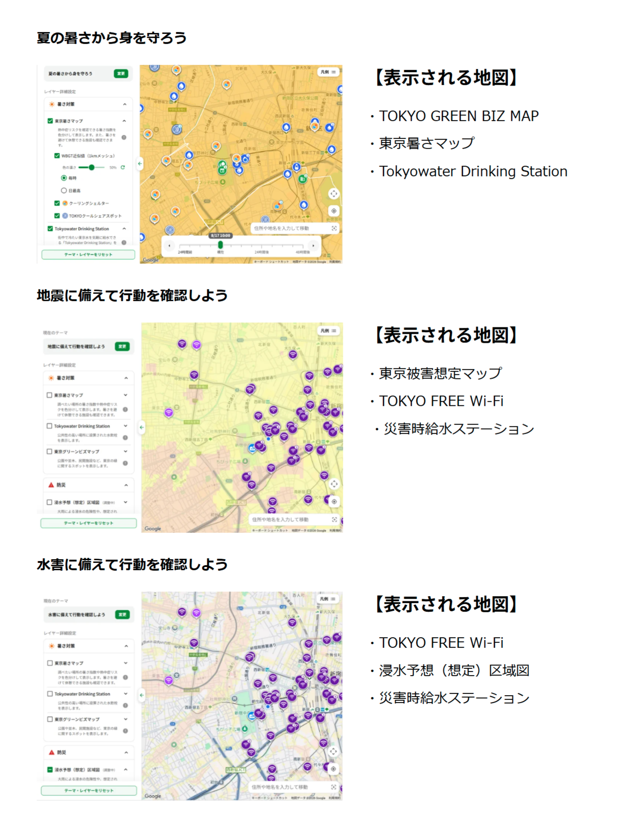Select the 日最高 radio option
This screenshot has height=828, width=644.
click(x=64, y=190)
